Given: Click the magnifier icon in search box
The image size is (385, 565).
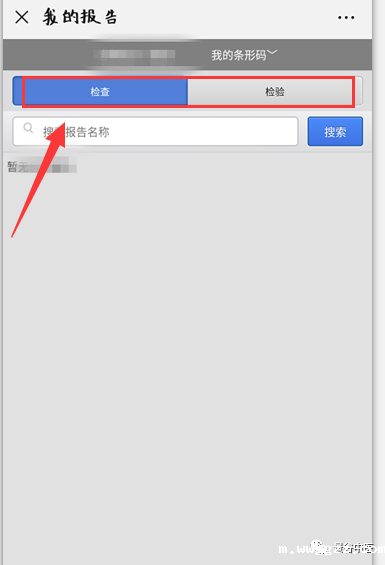Looking at the screenshot, I should (x=28, y=128).
